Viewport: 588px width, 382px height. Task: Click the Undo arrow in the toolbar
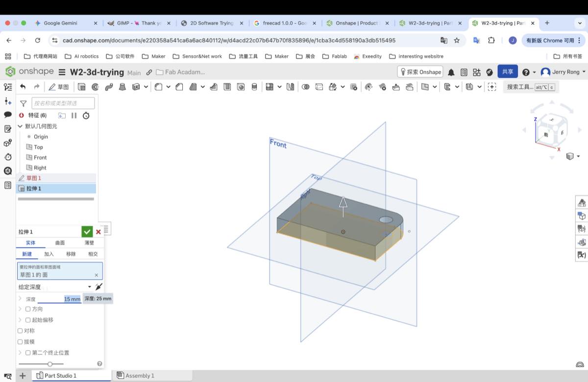click(23, 87)
